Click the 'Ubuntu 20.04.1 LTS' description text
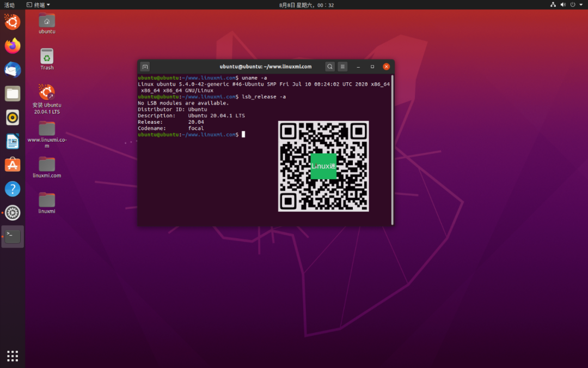Viewport: 588px width, 368px height. pyautogui.click(x=216, y=116)
